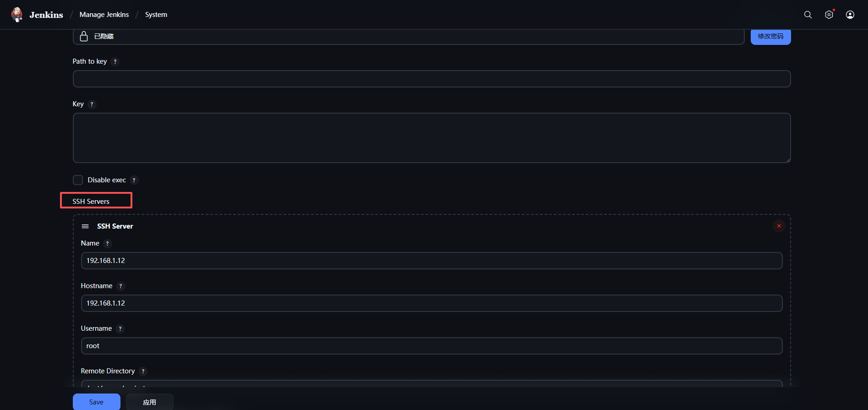This screenshot has width=868, height=410.
Task: Open the user account profile icon
Action: [850, 15]
